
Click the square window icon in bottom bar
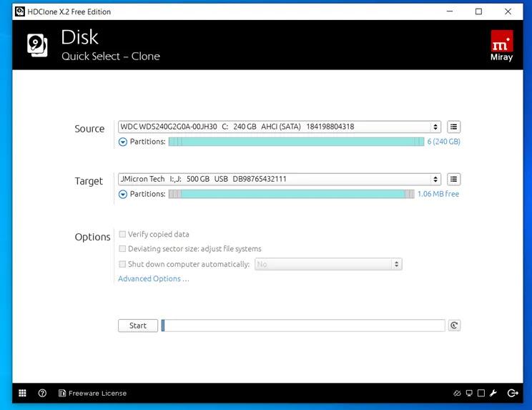(481, 393)
